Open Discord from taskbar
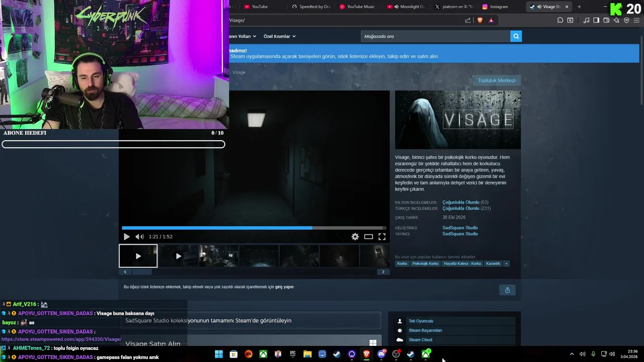 381,354
